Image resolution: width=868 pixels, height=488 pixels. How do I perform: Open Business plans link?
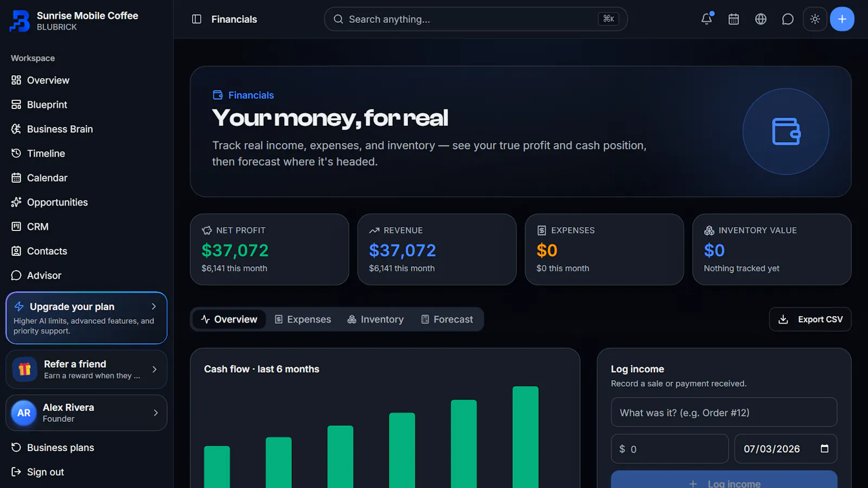86,447
